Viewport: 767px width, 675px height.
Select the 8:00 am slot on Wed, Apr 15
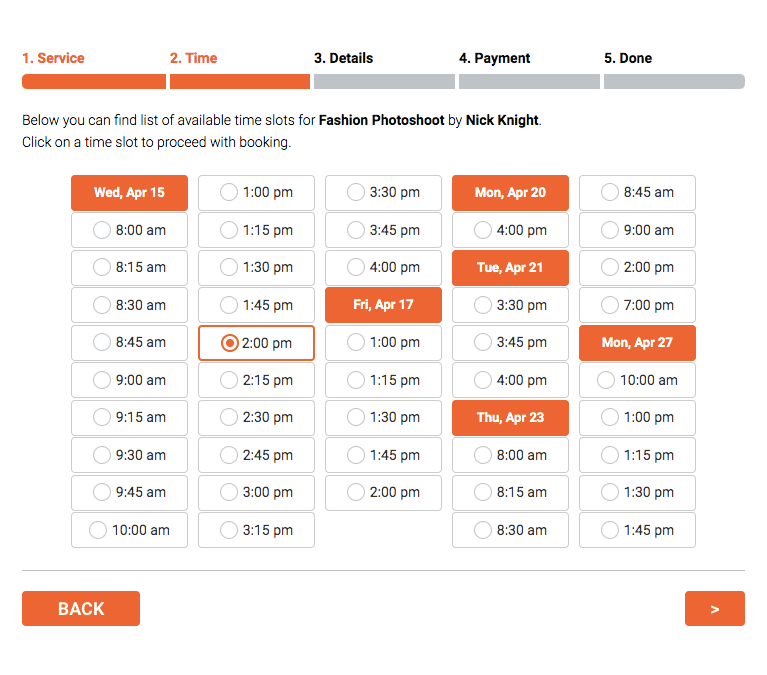click(129, 230)
